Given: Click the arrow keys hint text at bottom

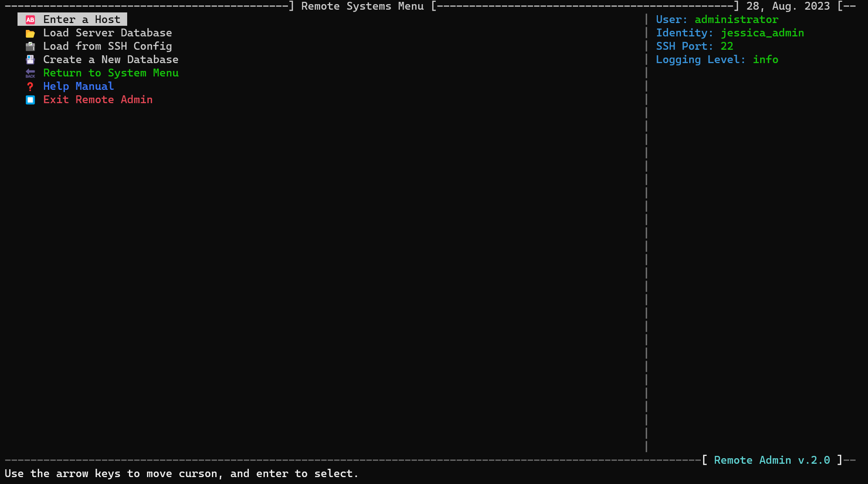Looking at the screenshot, I should click(x=182, y=473).
